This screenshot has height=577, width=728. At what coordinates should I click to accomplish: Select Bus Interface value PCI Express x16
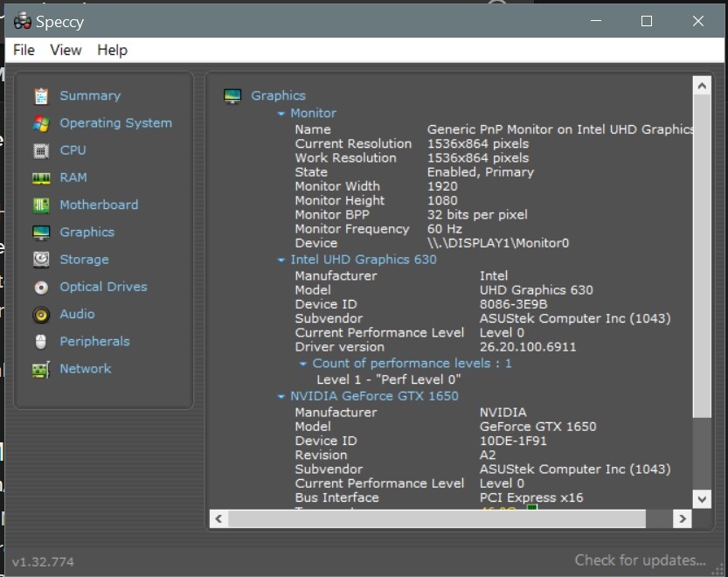pos(531,498)
